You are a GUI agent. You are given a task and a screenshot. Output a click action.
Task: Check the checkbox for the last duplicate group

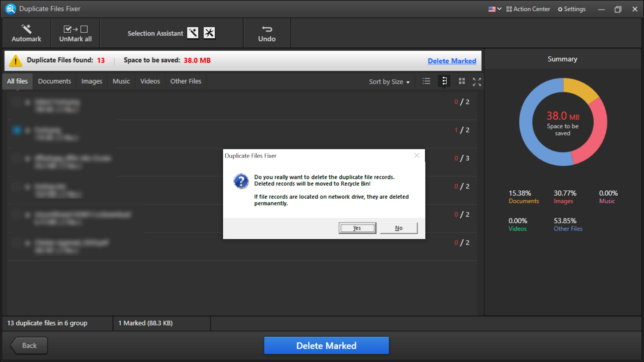pyautogui.click(x=17, y=243)
